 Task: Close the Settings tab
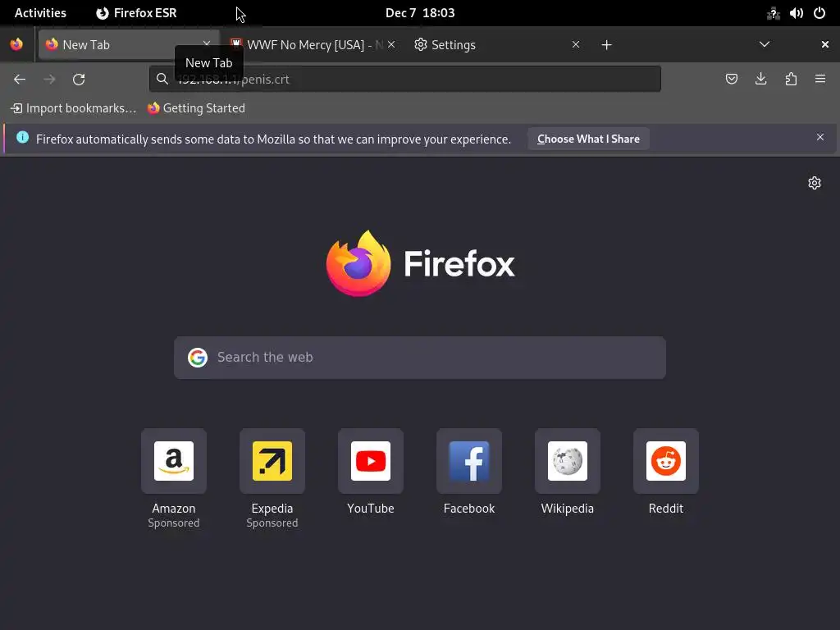click(x=576, y=44)
